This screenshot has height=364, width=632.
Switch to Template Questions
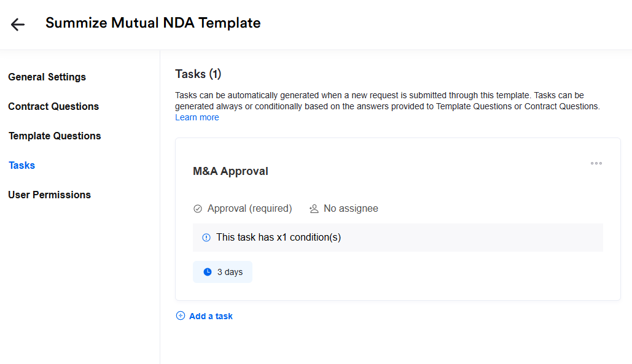coord(55,136)
